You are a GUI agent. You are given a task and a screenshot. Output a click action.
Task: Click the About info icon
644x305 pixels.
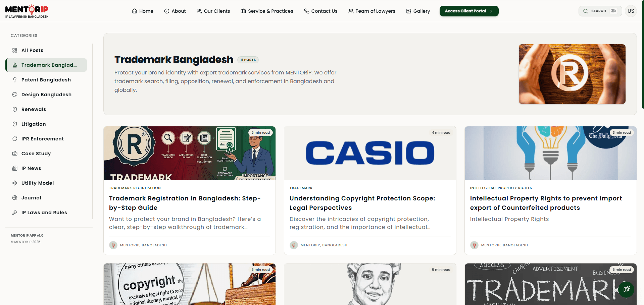click(167, 11)
